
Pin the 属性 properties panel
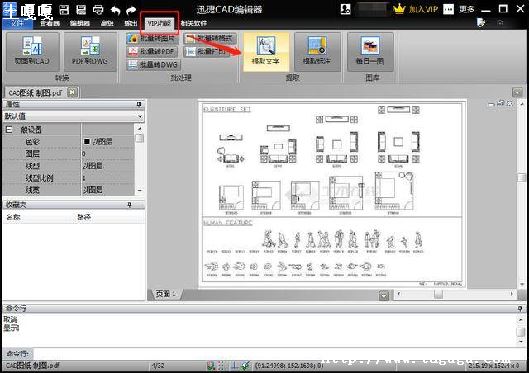[x=139, y=104]
